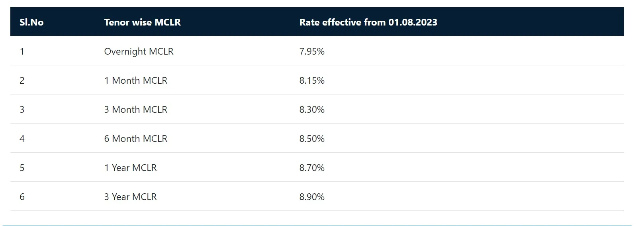Click serial number 1 in first row

[x=22, y=51]
